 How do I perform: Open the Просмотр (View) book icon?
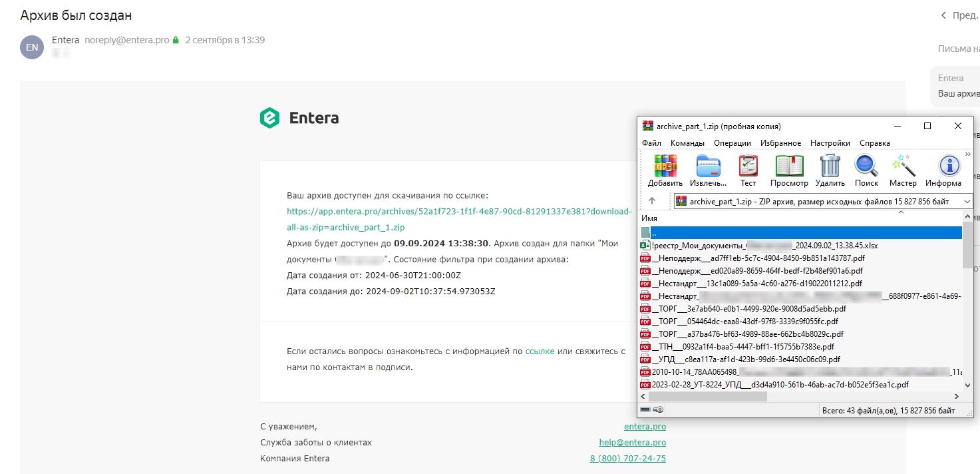coord(789,170)
